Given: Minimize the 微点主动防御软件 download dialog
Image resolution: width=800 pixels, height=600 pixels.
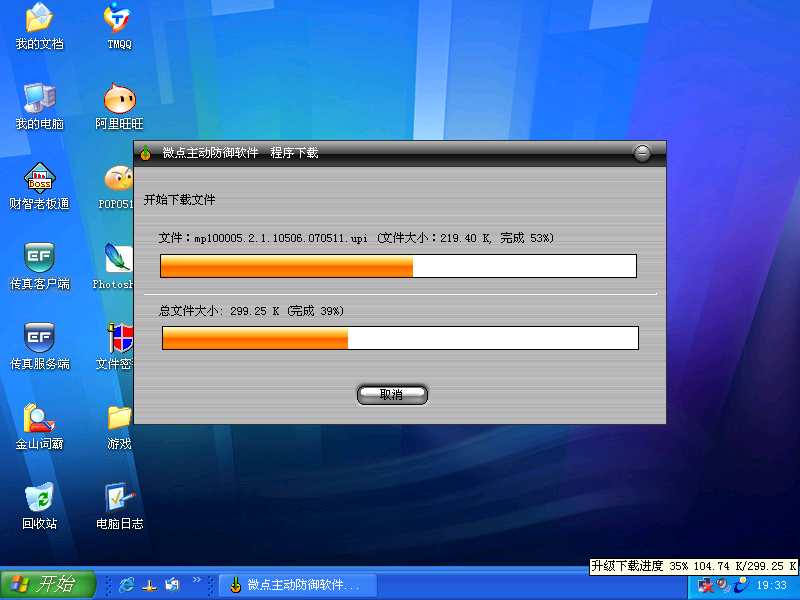Looking at the screenshot, I should tap(642, 153).
